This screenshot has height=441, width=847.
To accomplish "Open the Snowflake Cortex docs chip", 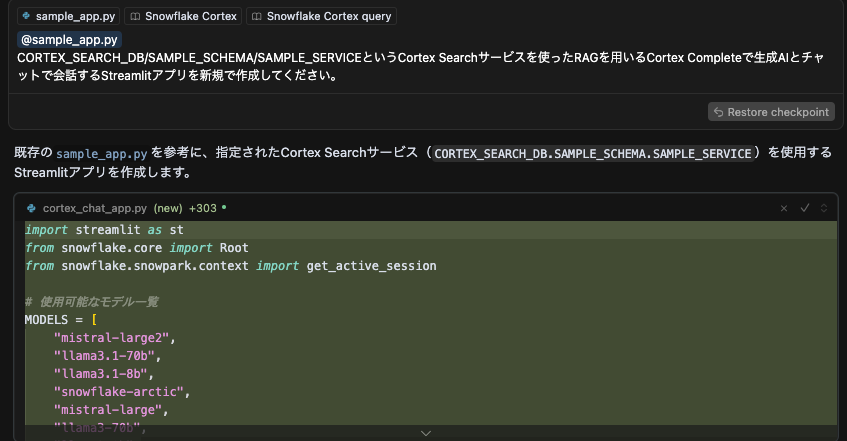I will coord(183,16).
